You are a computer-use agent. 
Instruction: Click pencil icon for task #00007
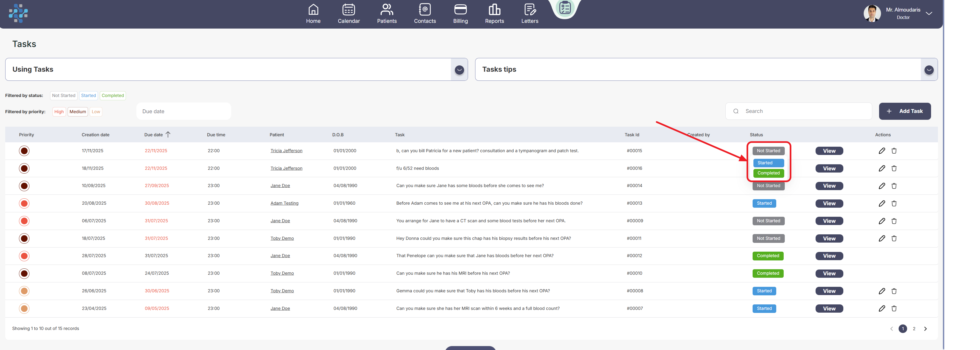(882, 309)
